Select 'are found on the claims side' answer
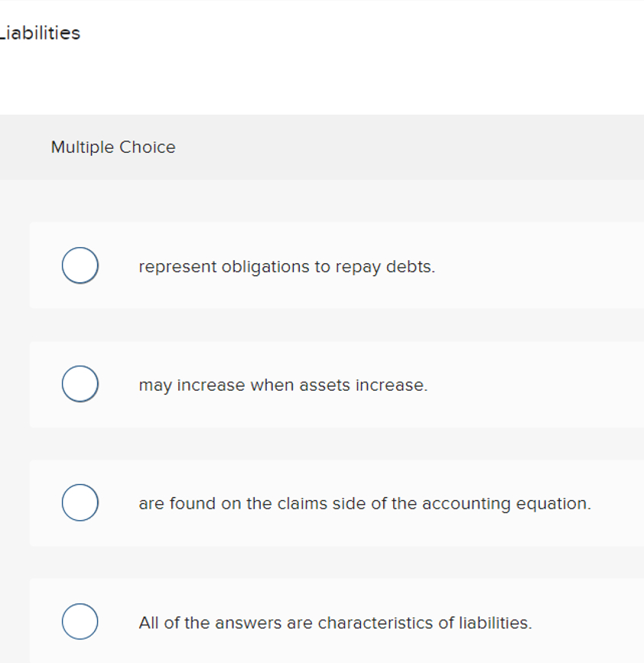This screenshot has height=663, width=644. click(x=80, y=502)
